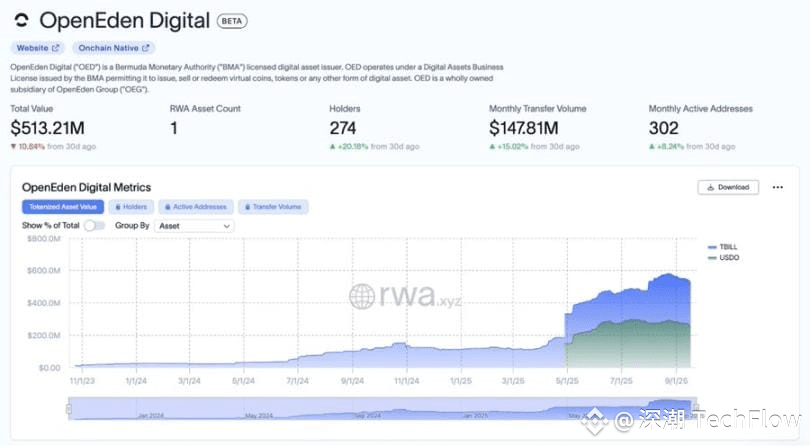Click the lock icon on Transfer Volume
810x447 pixels.
[x=247, y=207]
